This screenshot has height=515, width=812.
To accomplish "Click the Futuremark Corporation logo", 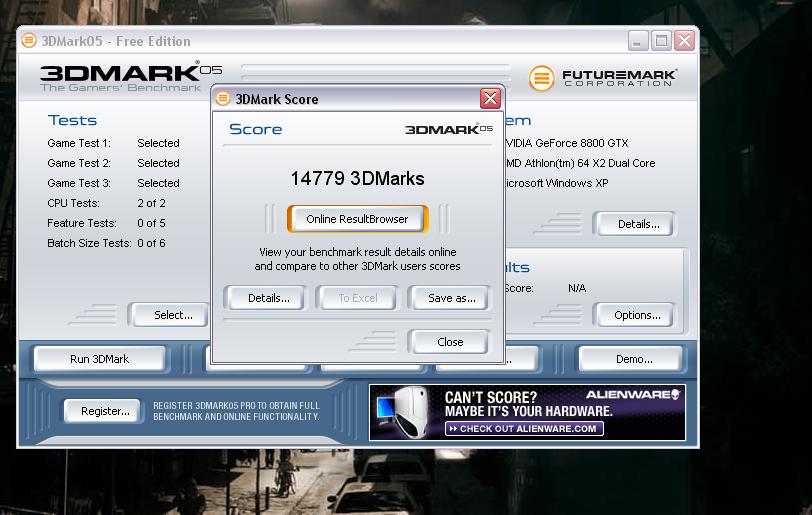I will (x=603, y=78).
